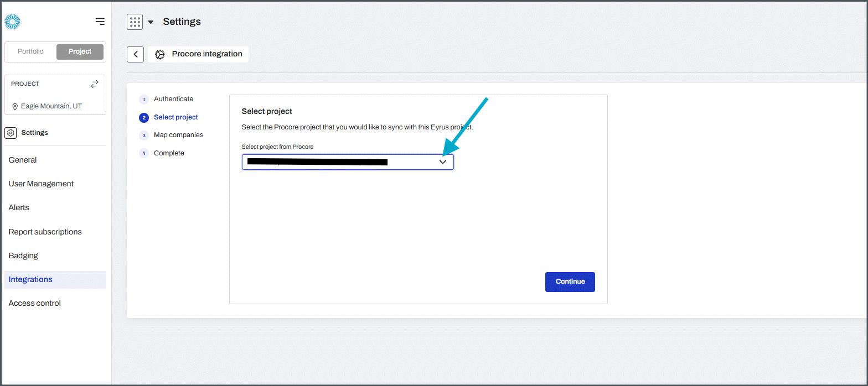Open the app grid launcher icon
The image size is (868, 386).
point(135,22)
